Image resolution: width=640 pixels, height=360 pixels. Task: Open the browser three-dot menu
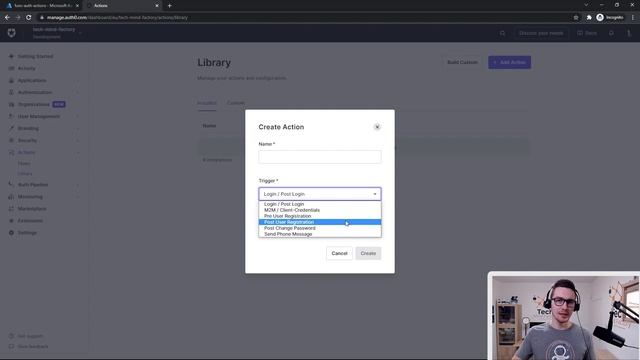coord(633,18)
